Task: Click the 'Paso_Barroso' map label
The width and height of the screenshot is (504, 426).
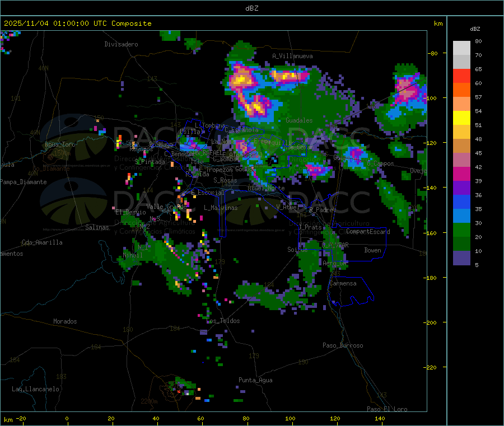Action: click(343, 345)
